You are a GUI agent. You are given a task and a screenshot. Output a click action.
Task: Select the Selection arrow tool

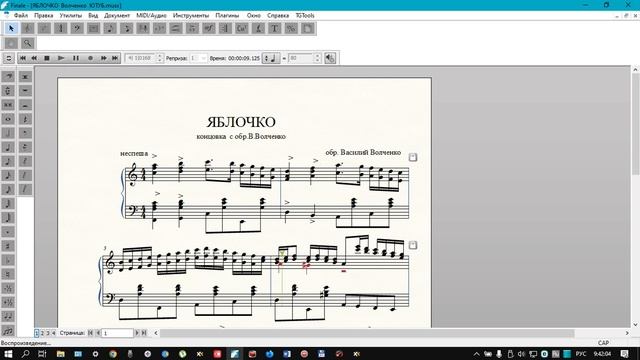(11, 28)
